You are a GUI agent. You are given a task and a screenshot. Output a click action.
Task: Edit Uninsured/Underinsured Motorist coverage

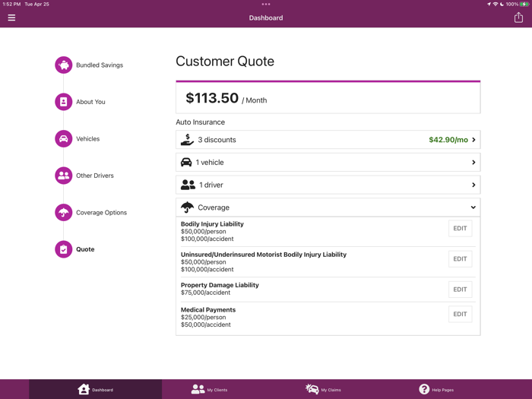point(460,259)
